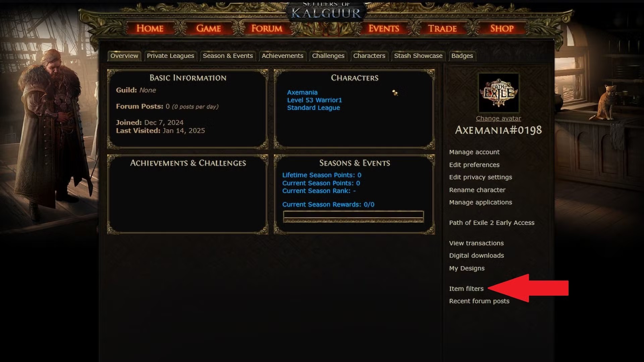
Task: Open the Trade navigation menu item
Action: tap(442, 28)
